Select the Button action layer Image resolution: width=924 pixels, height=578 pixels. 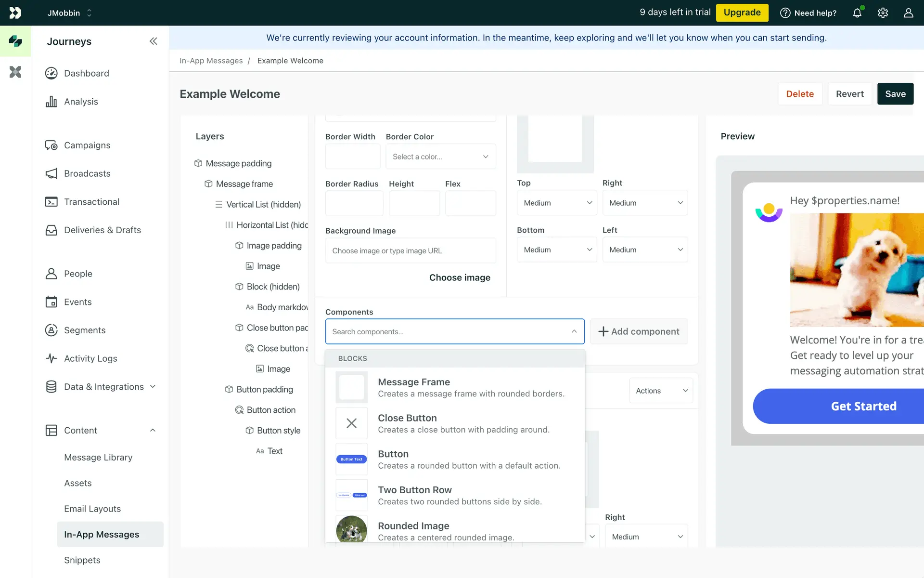271,410
